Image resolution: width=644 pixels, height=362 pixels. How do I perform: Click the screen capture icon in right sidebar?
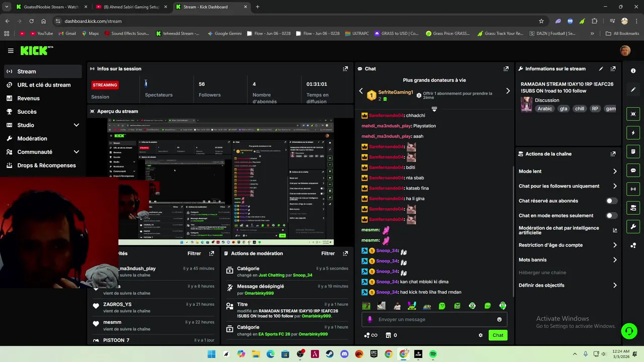[x=633, y=114]
